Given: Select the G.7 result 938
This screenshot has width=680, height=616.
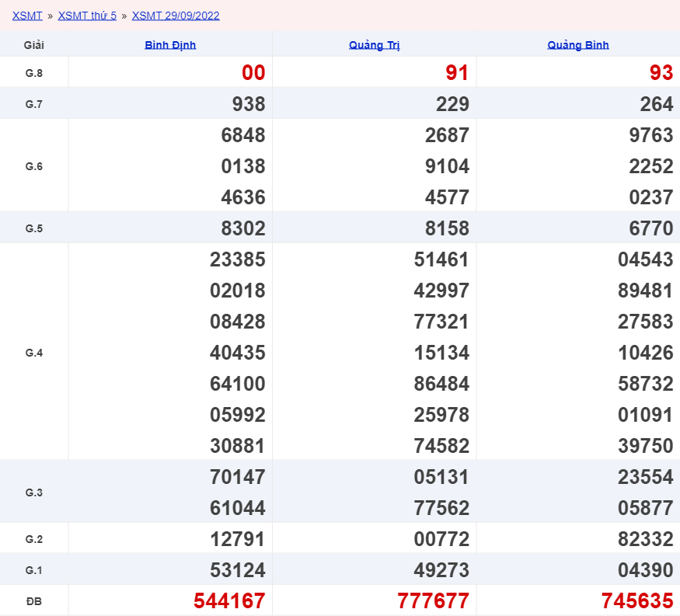Looking at the screenshot, I should [x=249, y=104].
